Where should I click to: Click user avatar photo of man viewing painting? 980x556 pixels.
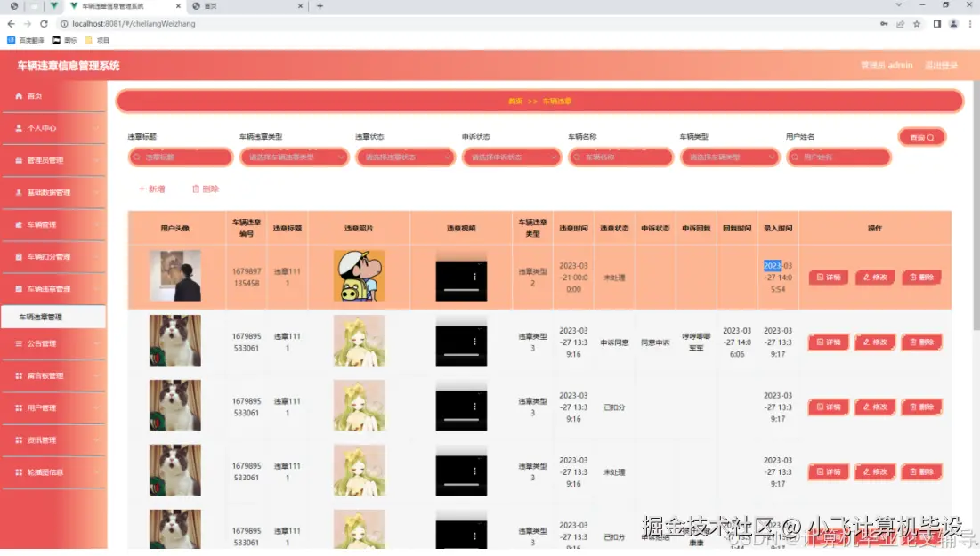pos(175,276)
